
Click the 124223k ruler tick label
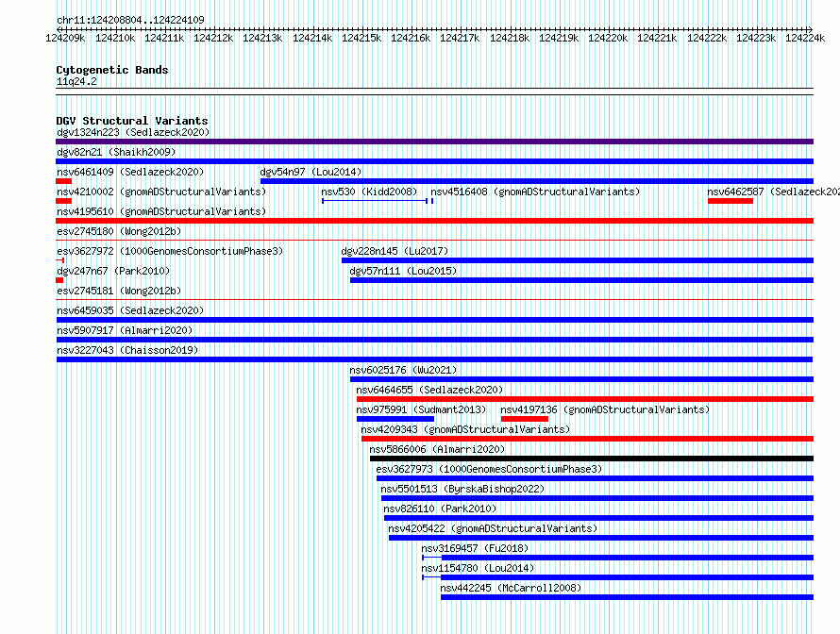[x=755, y=38]
